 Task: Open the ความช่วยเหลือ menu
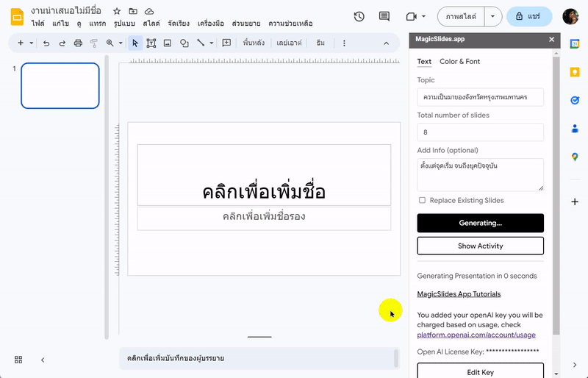click(x=290, y=24)
